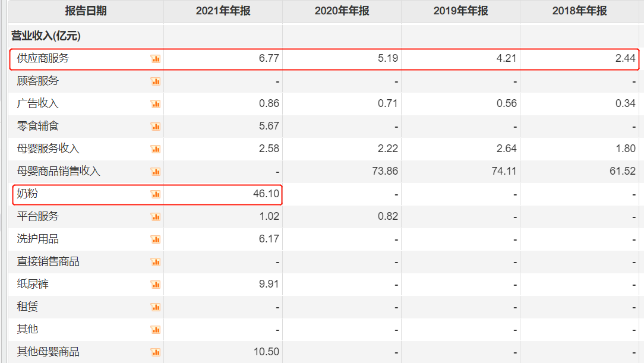Select the 2021年年报 column header

pyautogui.click(x=223, y=11)
